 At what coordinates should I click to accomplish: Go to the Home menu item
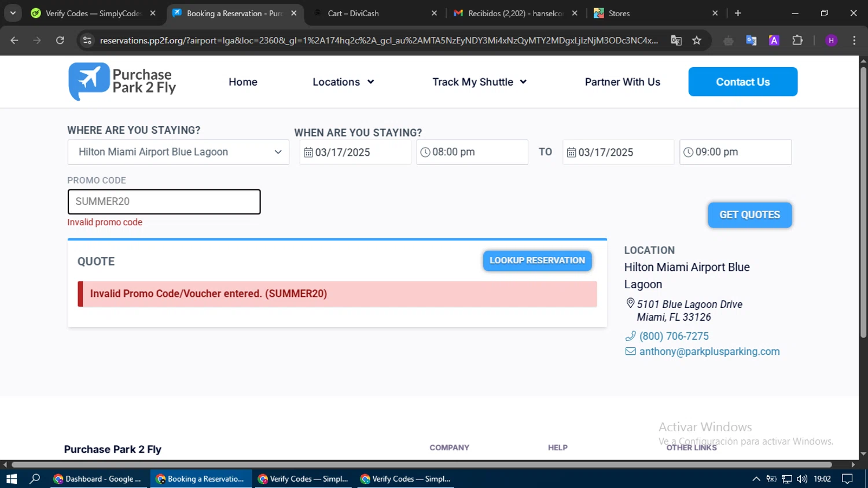coord(243,82)
